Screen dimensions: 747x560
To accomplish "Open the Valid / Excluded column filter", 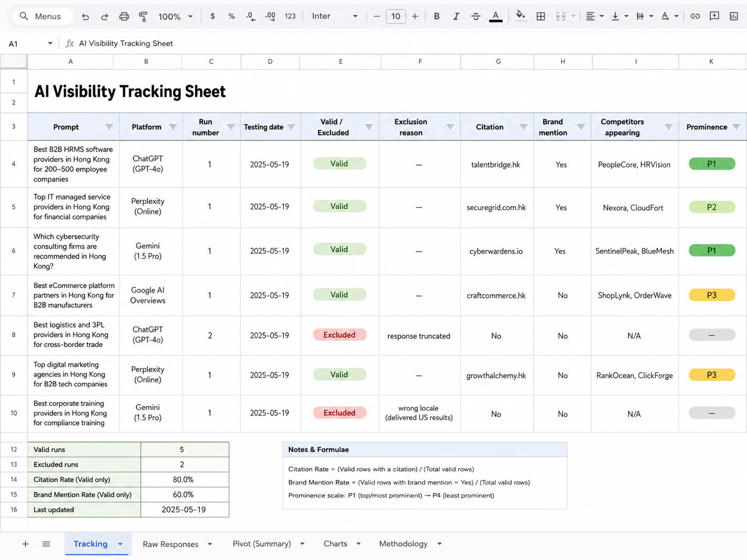I will pyautogui.click(x=369, y=127).
